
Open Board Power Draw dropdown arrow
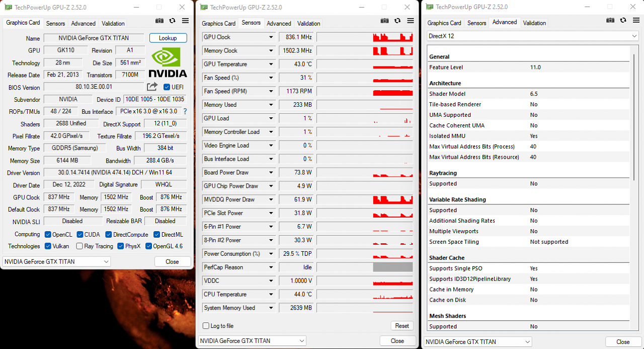click(x=271, y=173)
